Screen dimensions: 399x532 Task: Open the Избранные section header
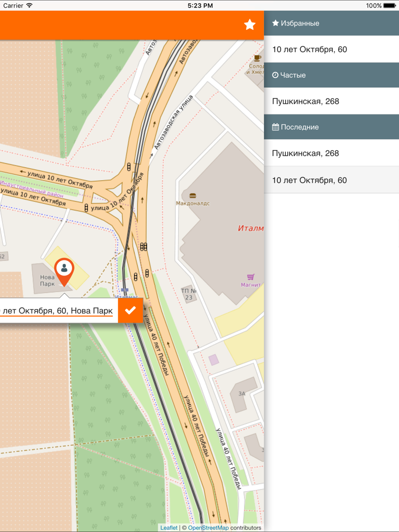tap(332, 23)
